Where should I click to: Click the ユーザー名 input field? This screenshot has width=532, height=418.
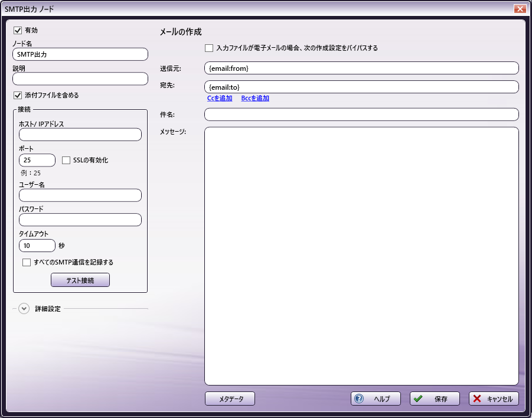[80, 195]
